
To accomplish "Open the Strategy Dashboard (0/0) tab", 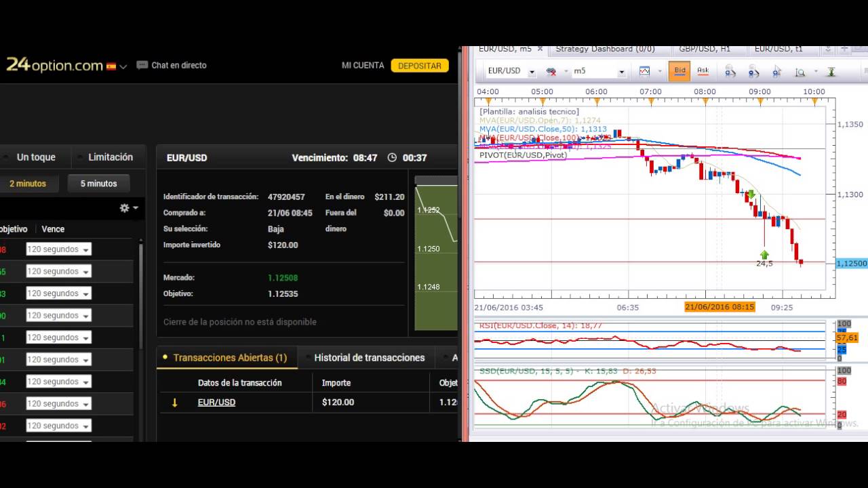I will pos(605,49).
